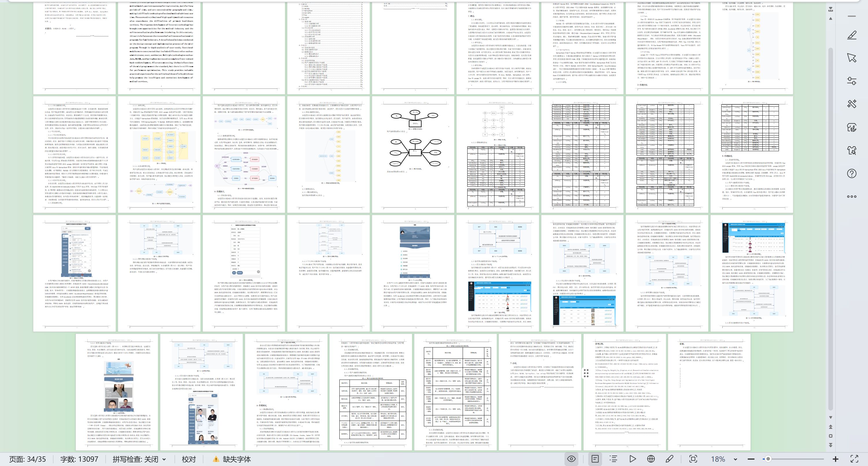Viewport: 868px width, 466px height.
Task: Collapse the right sidebar with the dash icon
Action: pos(852,16)
